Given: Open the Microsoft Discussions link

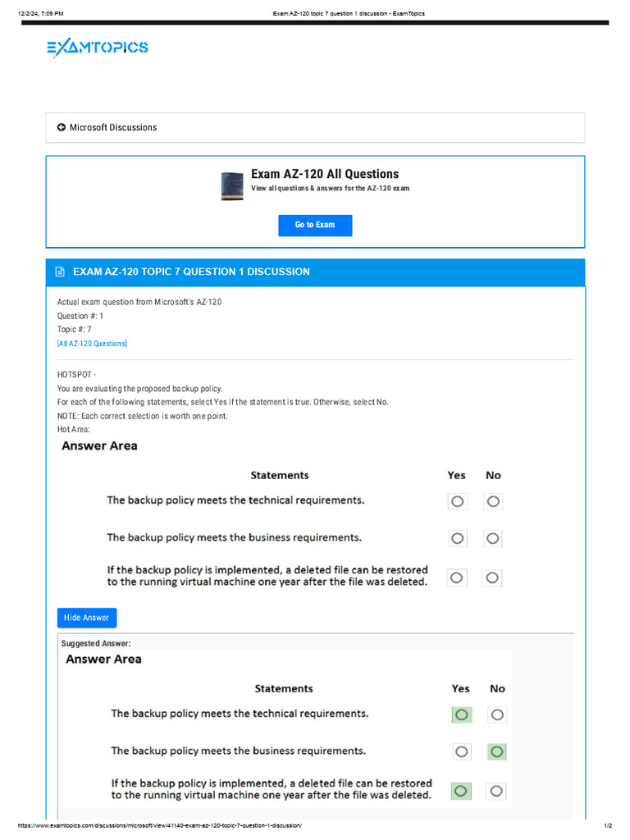Looking at the screenshot, I should tap(113, 127).
